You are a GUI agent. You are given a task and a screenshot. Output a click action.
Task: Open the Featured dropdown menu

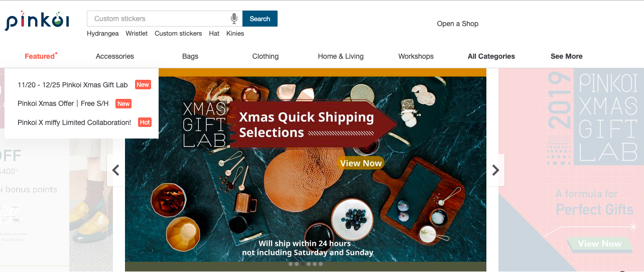(40, 56)
